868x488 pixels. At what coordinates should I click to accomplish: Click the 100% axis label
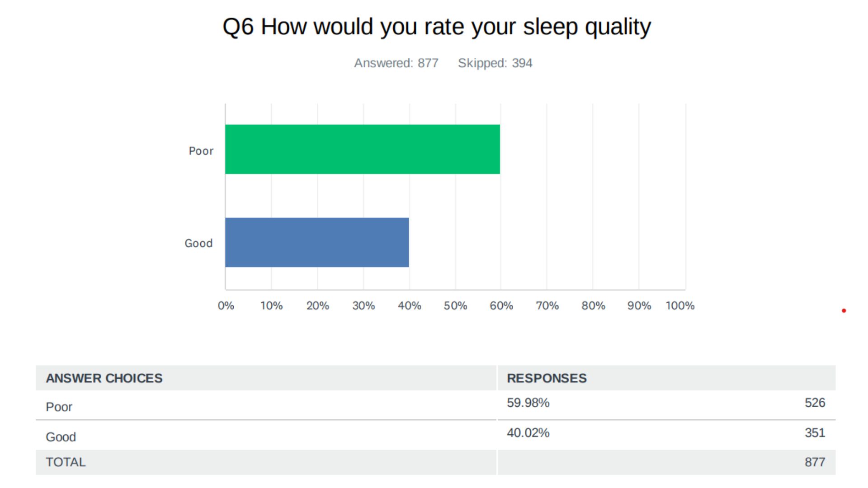tap(680, 306)
